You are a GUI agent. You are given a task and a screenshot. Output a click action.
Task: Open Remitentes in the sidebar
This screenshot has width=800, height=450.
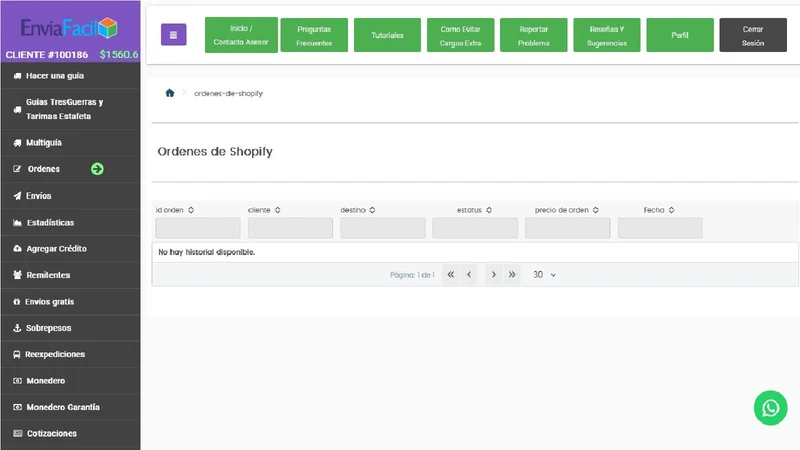71,275
